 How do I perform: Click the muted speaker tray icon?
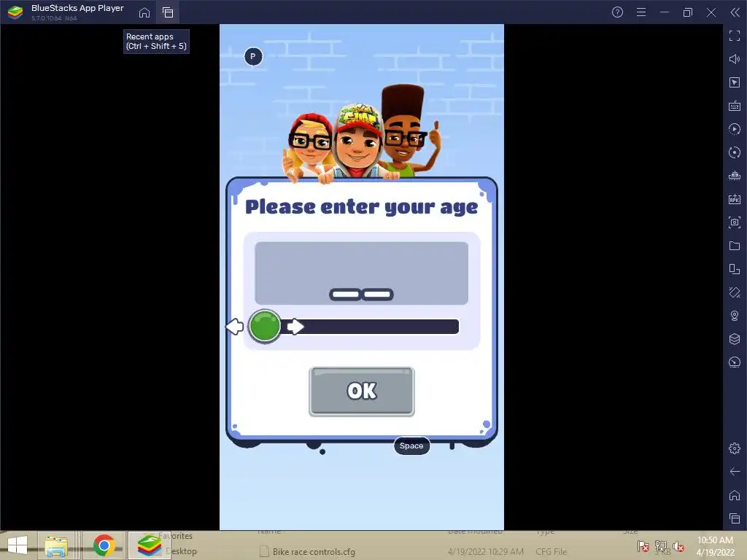pos(678,546)
